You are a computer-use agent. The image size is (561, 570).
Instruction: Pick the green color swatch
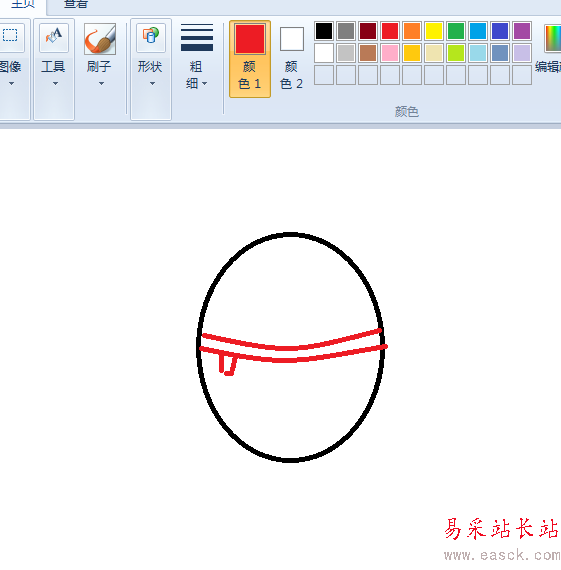456,31
